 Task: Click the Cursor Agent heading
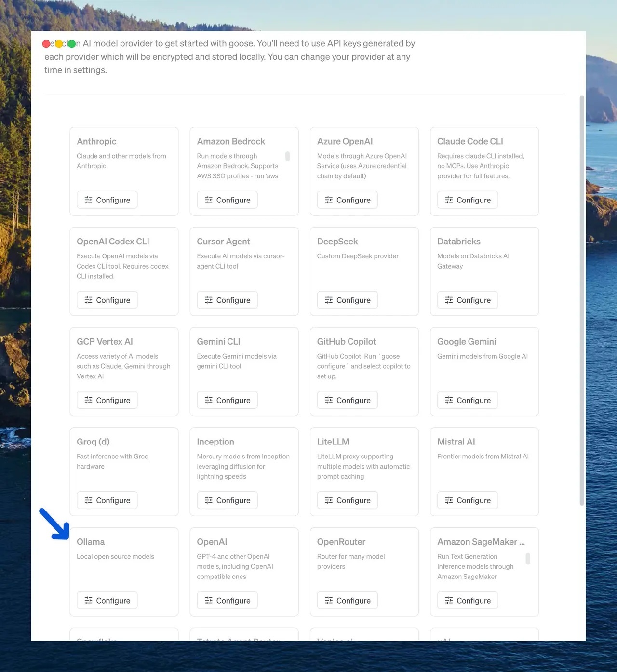223,242
